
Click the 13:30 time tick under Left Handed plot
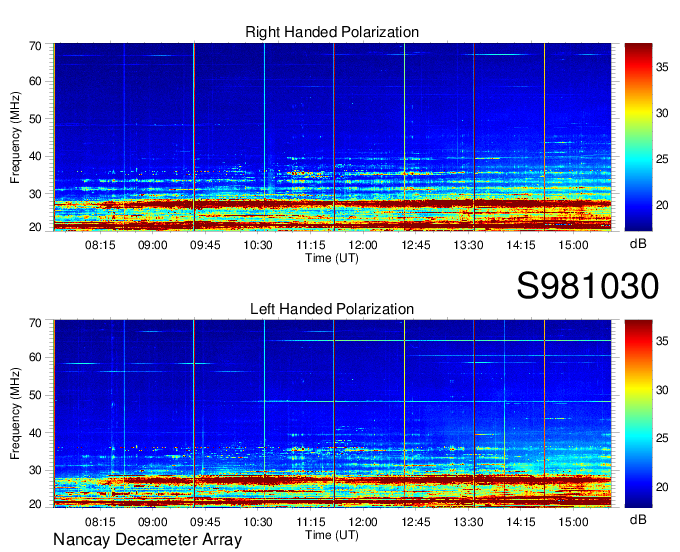coord(468,522)
